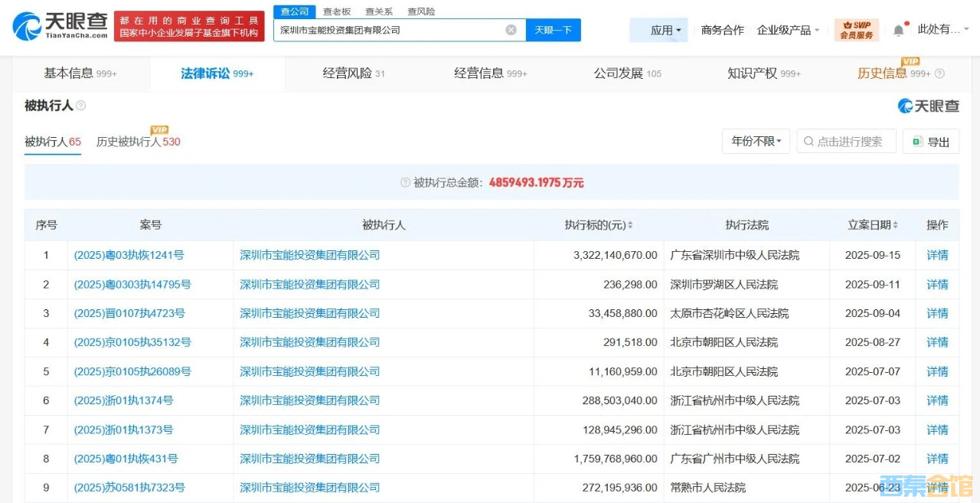980x503 pixels.
Task: Select 历史被执行人 530 sub-tab
Action: (x=139, y=142)
